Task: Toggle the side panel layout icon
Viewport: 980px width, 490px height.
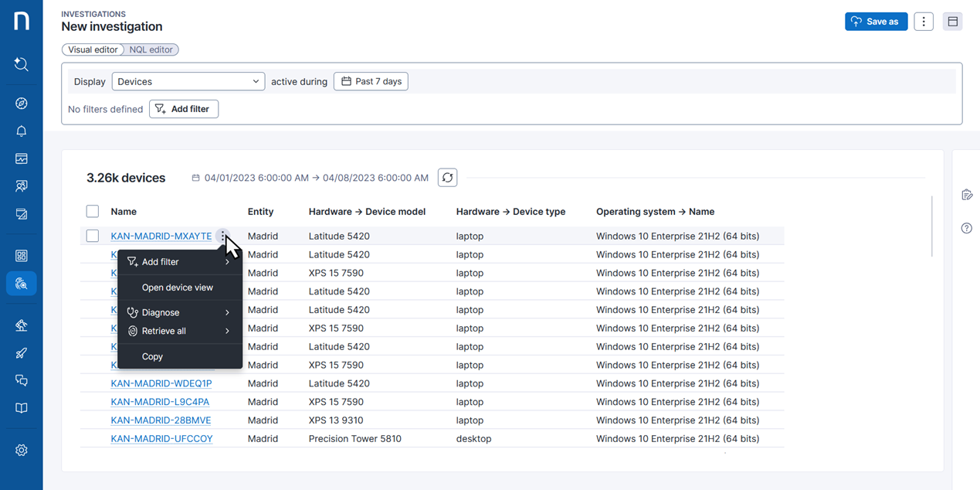Action: (x=952, y=22)
